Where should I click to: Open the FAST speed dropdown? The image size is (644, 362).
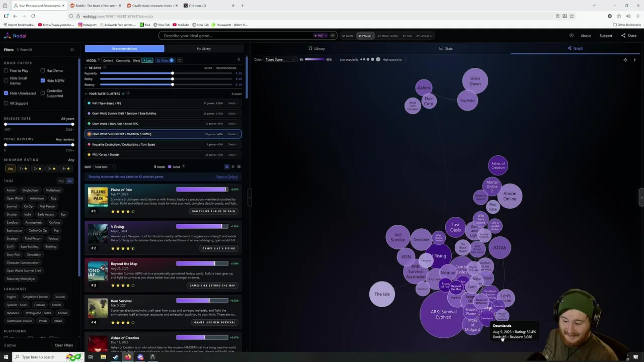pos(320,36)
